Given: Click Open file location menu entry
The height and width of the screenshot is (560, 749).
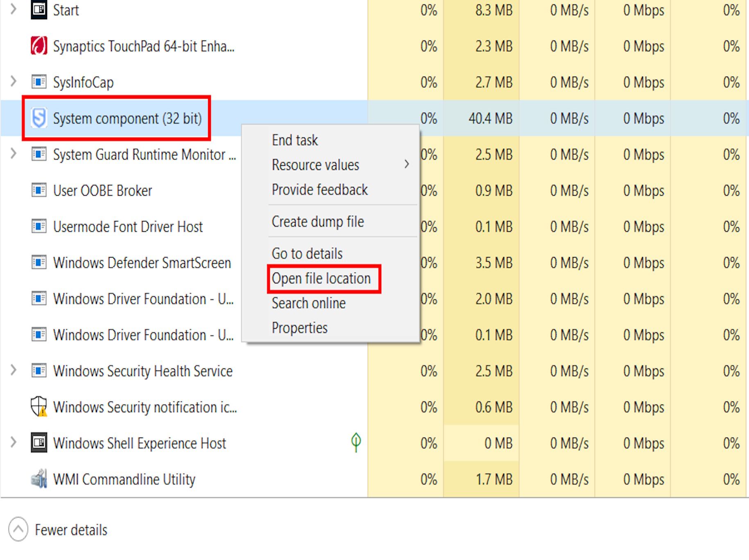Looking at the screenshot, I should (x=321, y=279).
